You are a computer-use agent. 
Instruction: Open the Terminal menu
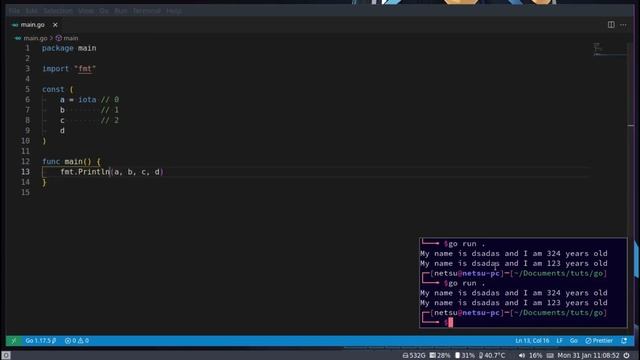[x=147, y=11]
